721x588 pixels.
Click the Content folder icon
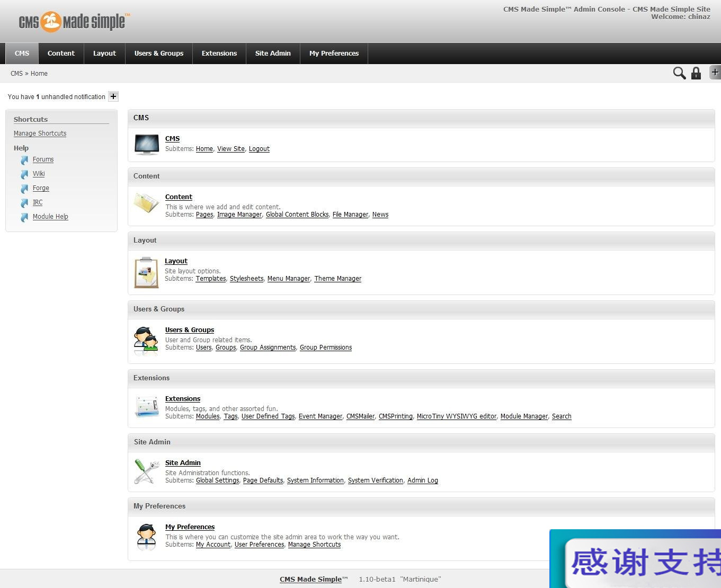pyautogui.click(x=147, y=203)
